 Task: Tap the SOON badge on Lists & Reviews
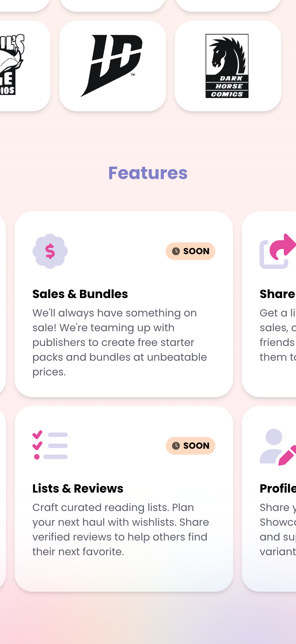tap(191, 446)
